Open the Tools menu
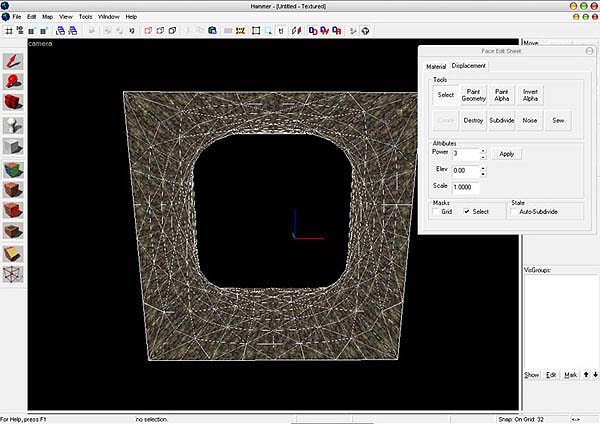Screen dimensions: 600x424 tap(85, 17)
